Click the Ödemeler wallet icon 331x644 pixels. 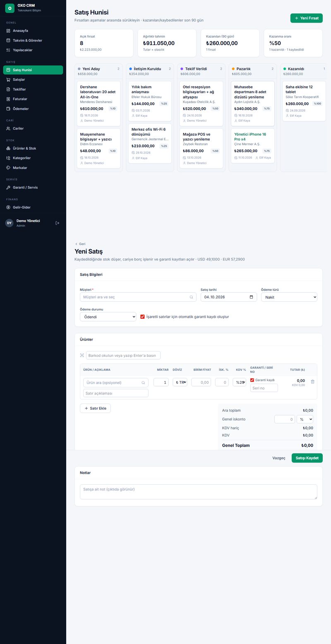click(x=8, y=109)
